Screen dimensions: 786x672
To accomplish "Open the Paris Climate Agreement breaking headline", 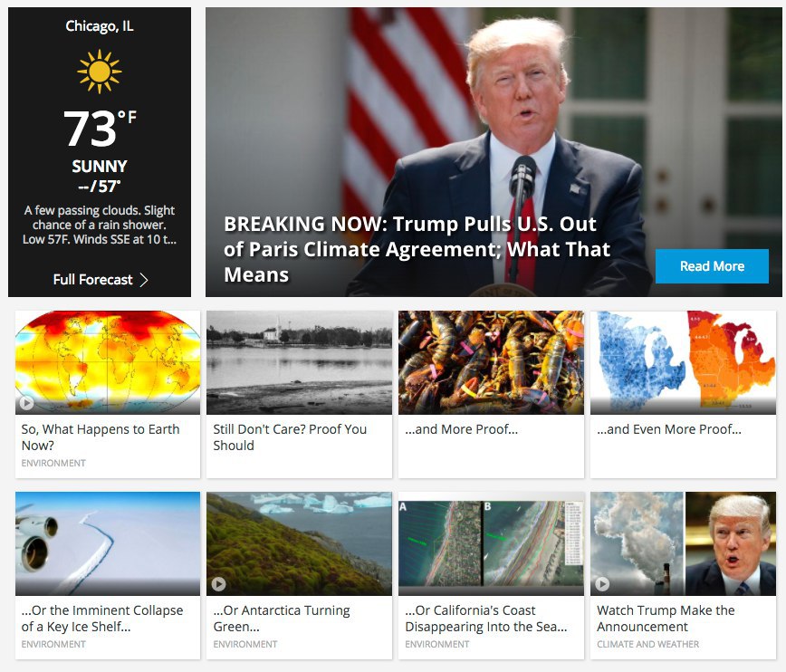I will point(417,249).
